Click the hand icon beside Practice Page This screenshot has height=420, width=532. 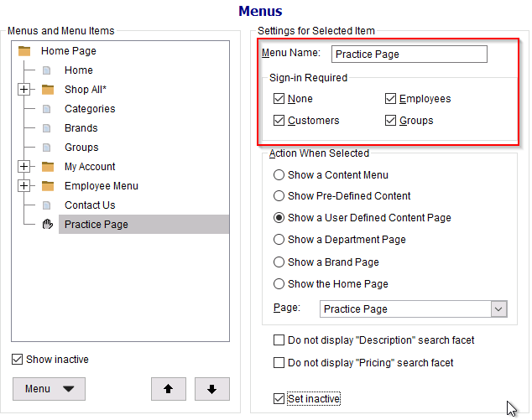(48, 224)
